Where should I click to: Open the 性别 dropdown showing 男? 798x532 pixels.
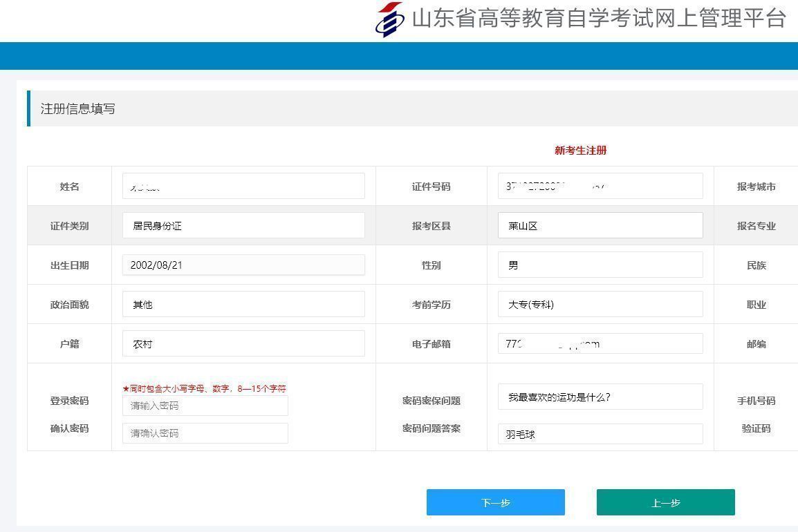point(600,265)
